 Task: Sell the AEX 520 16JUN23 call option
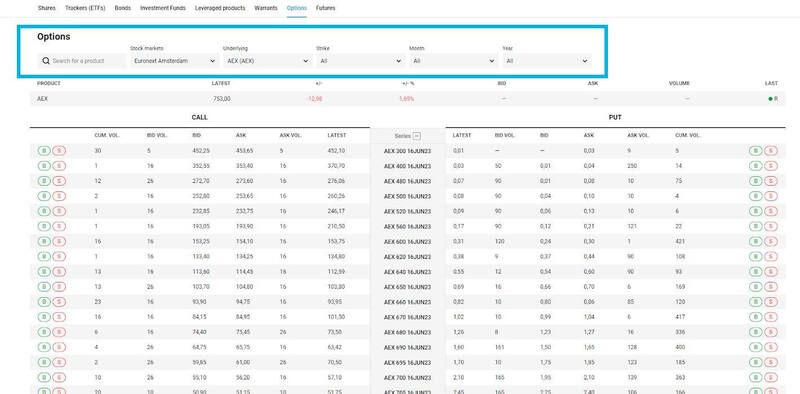pyautogui.click(x=59, y=211)
